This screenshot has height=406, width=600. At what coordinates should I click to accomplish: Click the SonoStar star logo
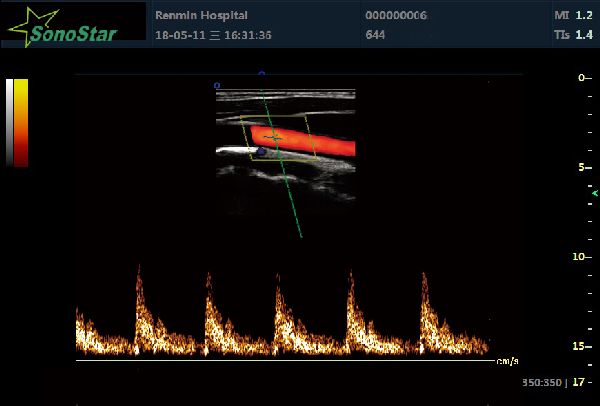(24, 24)
